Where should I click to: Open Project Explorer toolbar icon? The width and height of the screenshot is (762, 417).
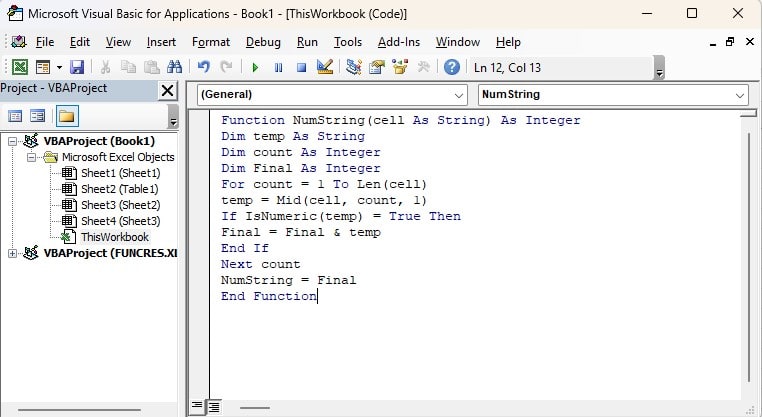354,67
